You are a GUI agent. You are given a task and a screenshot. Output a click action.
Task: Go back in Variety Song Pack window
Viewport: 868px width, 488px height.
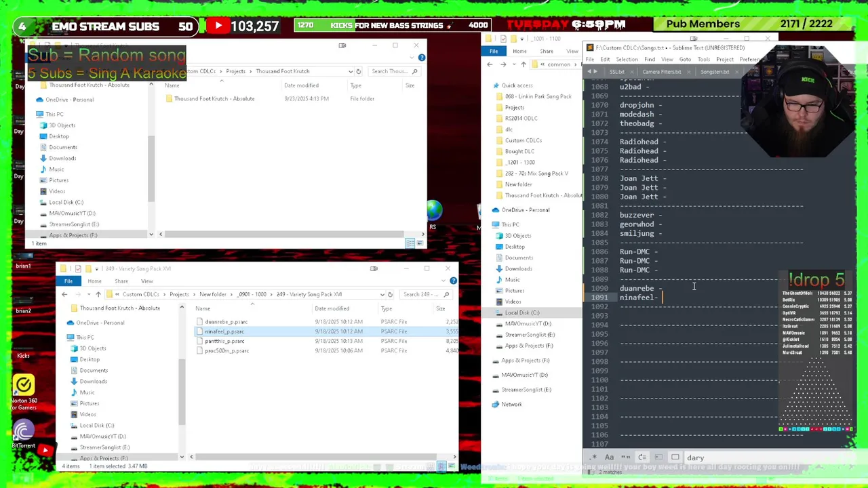pos(64,294)
